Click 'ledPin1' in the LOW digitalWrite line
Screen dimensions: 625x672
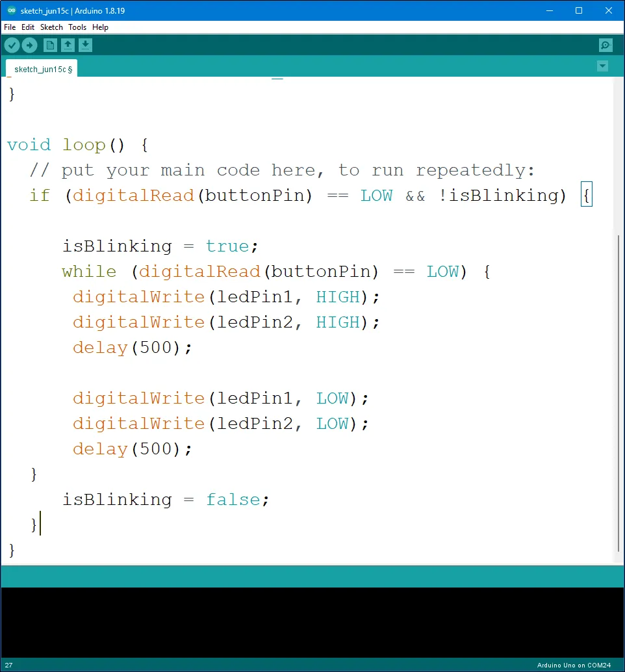click(255, 398)
